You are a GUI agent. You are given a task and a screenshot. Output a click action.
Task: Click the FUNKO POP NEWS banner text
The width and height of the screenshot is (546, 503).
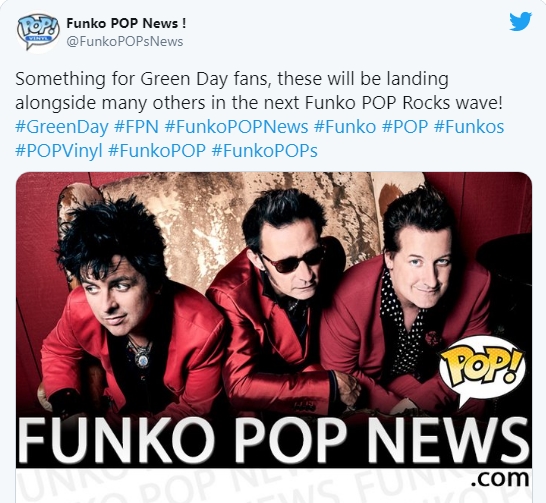click(274, 441)
